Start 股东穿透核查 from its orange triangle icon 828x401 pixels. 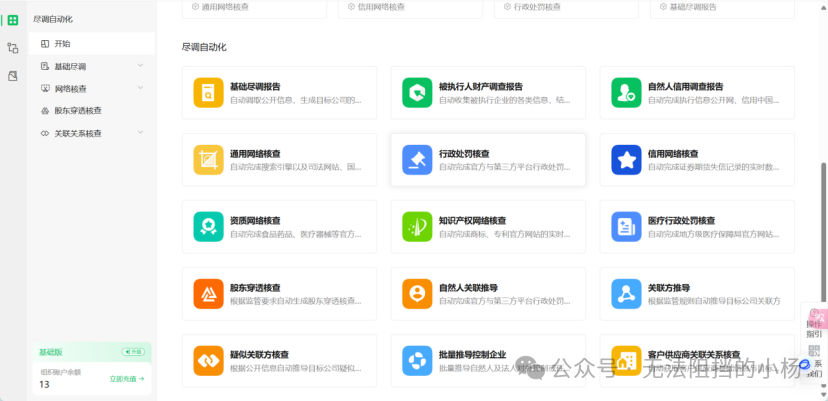[208, 294]
